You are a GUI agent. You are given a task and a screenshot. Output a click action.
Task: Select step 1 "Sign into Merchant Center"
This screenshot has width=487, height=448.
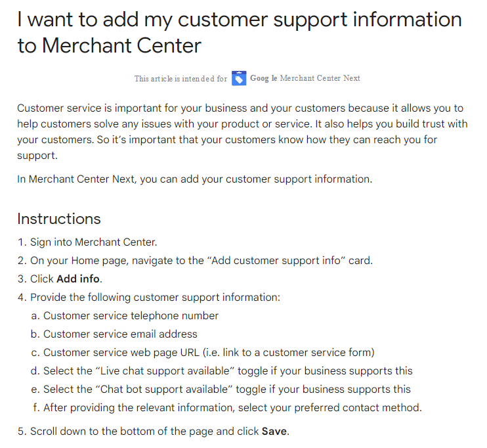[93, 242]
